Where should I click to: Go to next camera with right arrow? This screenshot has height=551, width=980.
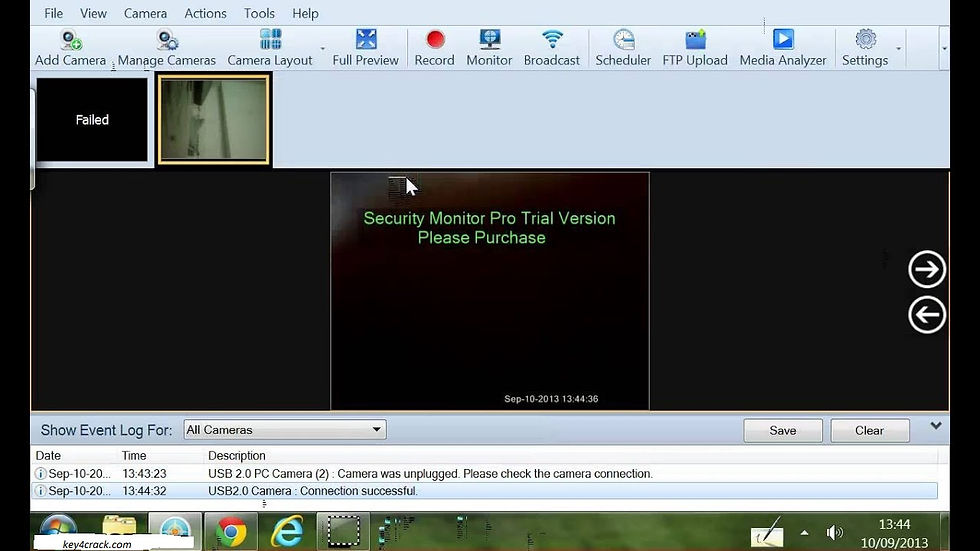[x=927, y=269]
